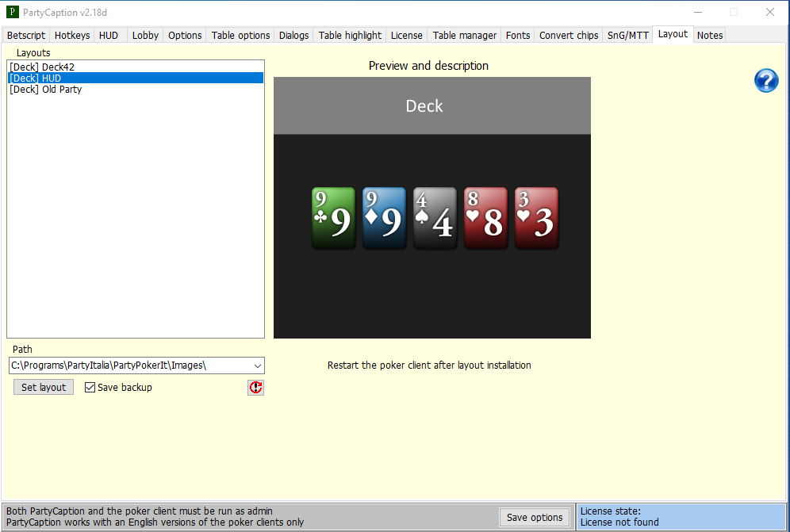Go to the License tab

pyautogui.click(x=407, y=35)
